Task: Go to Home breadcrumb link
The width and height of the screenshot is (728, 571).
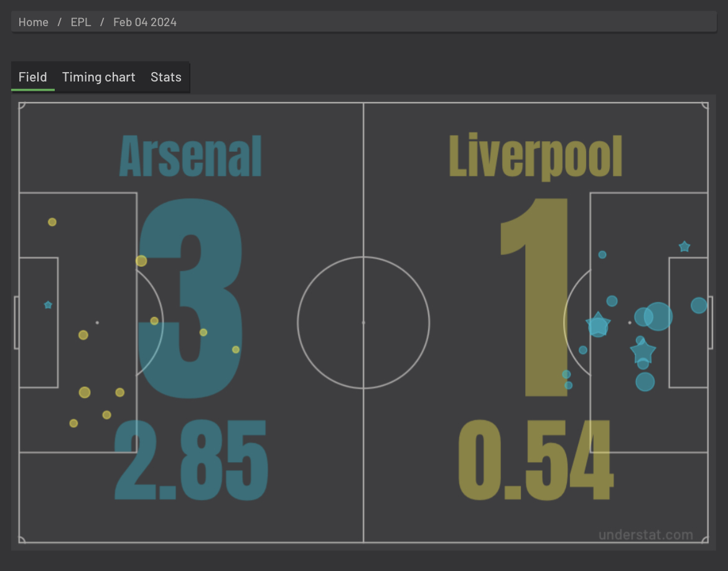Action: tap(34, 22)
